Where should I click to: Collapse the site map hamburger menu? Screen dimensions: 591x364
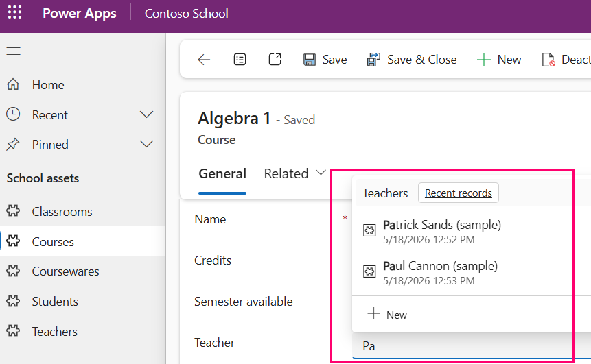(x=14, y=51)
